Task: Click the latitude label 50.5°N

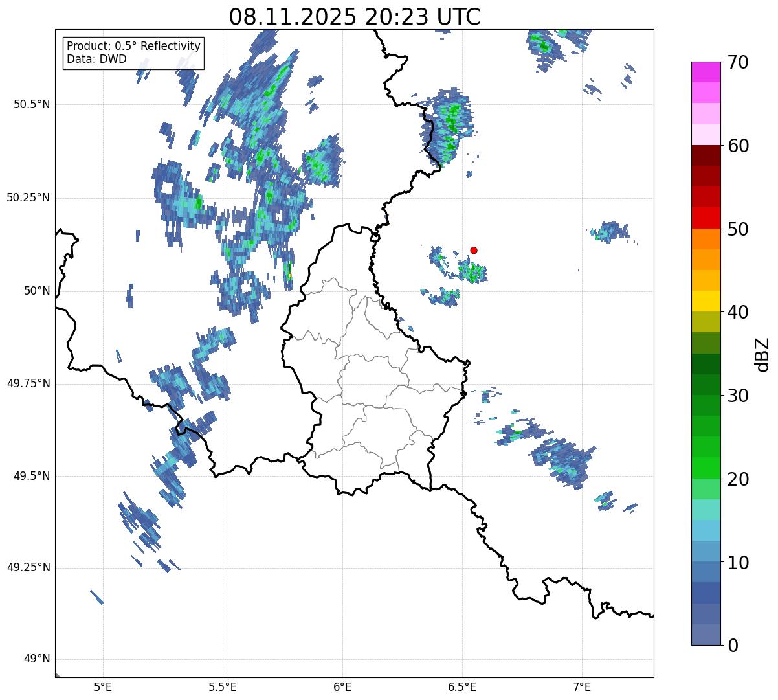Action: (32, 104)
